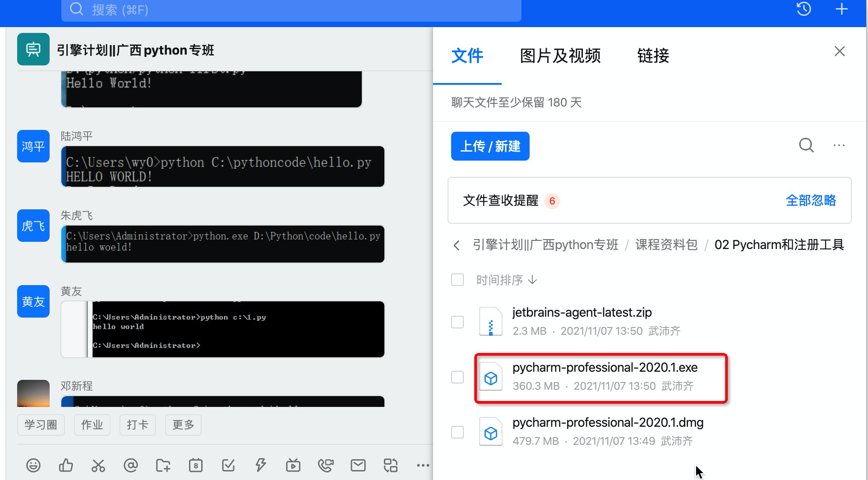The height and width of the screenshot is (480, 868).
Task: Close the files side panel
Action: click(x=840, y=51)
